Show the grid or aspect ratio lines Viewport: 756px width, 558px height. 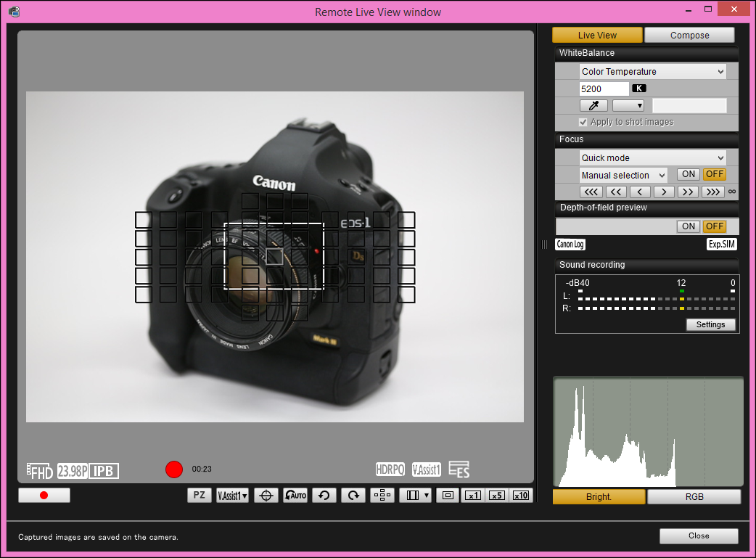[412, 496]
